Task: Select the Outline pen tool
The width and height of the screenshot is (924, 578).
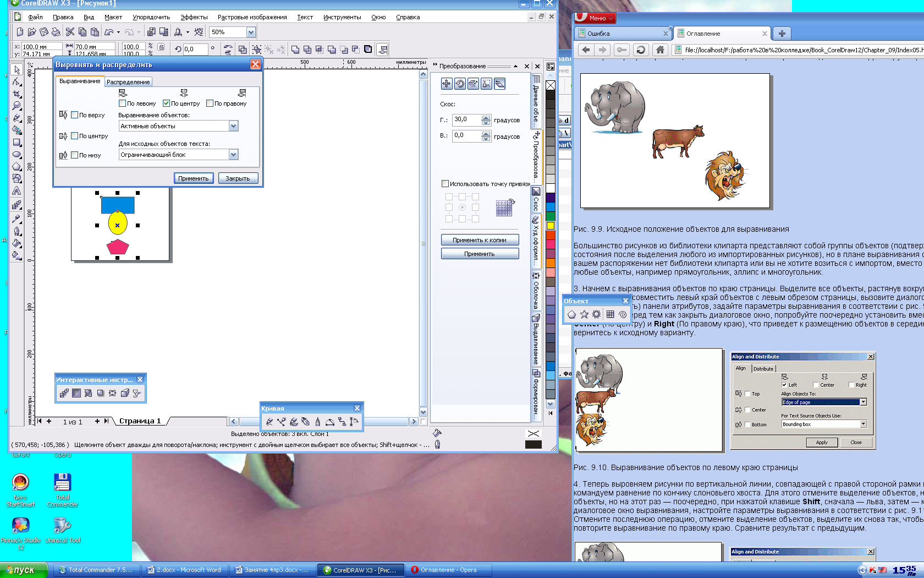Action: click(x=17, y=231)
